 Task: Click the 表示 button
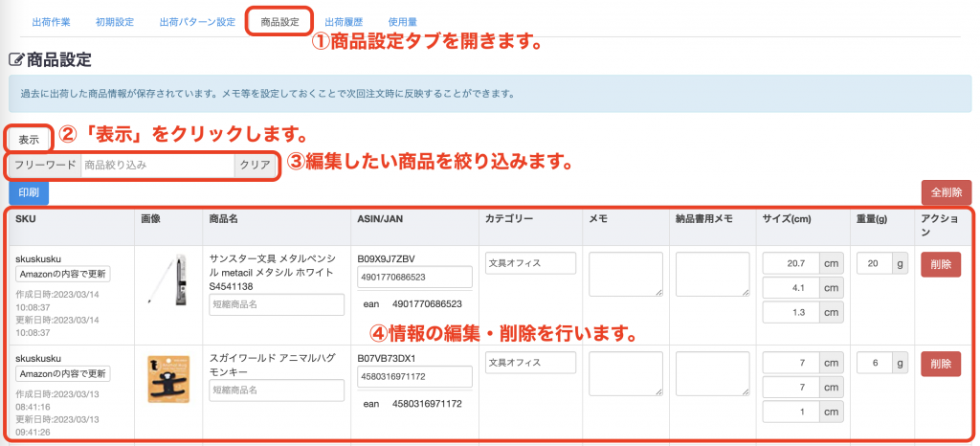29,140
